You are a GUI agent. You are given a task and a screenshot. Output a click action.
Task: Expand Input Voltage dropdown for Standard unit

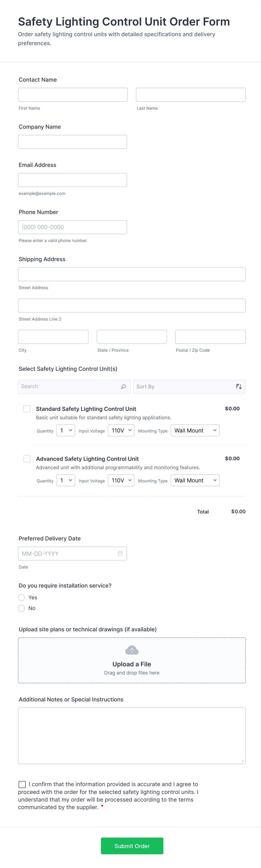[x=121, y=430]
